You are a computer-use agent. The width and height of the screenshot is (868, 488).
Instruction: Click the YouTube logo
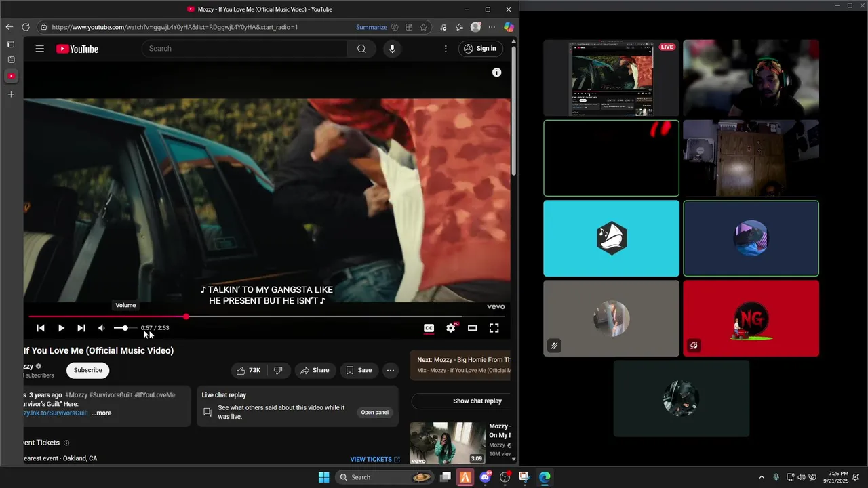tap(77, 49)
